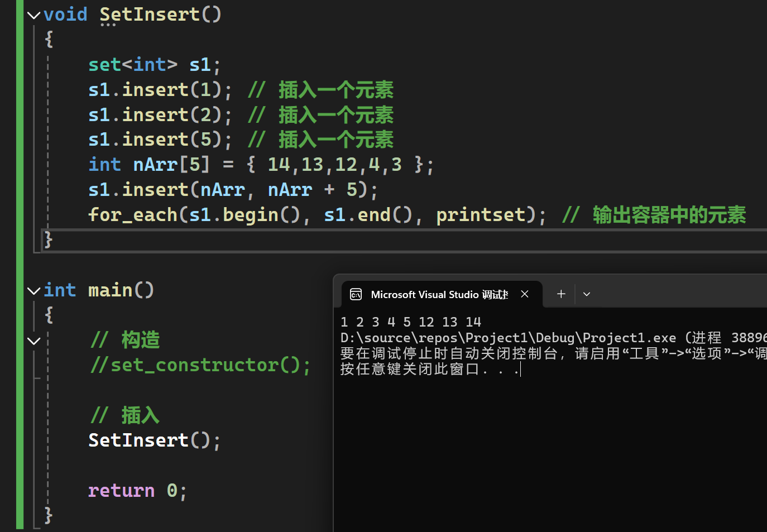Click printset in the for_each line
767x532 pixels.
[480, 215]
